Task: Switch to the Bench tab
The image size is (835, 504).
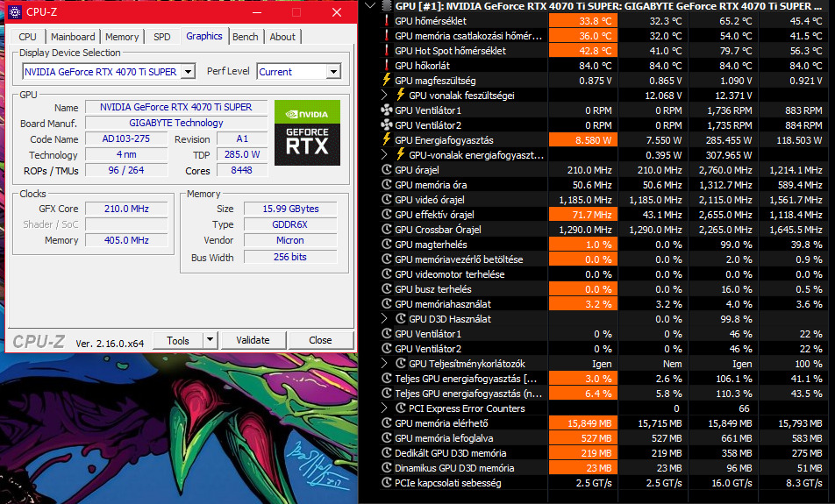Action: [245, 37]
